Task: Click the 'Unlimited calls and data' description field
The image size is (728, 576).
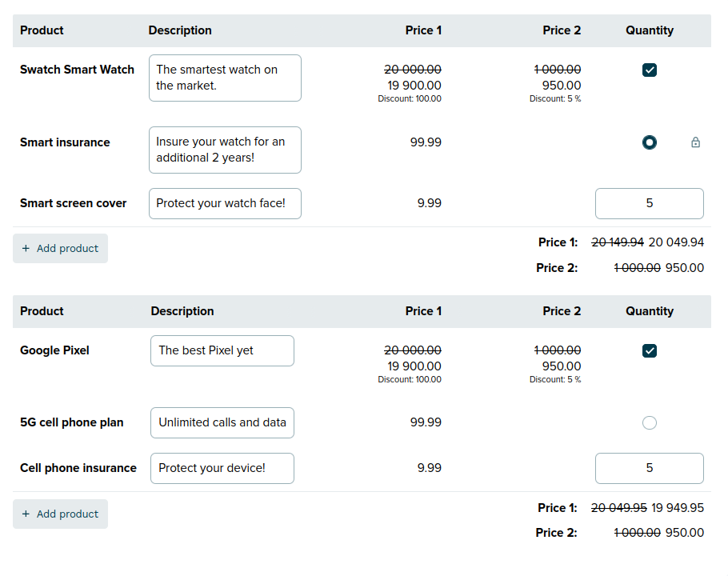Action: 222,422
